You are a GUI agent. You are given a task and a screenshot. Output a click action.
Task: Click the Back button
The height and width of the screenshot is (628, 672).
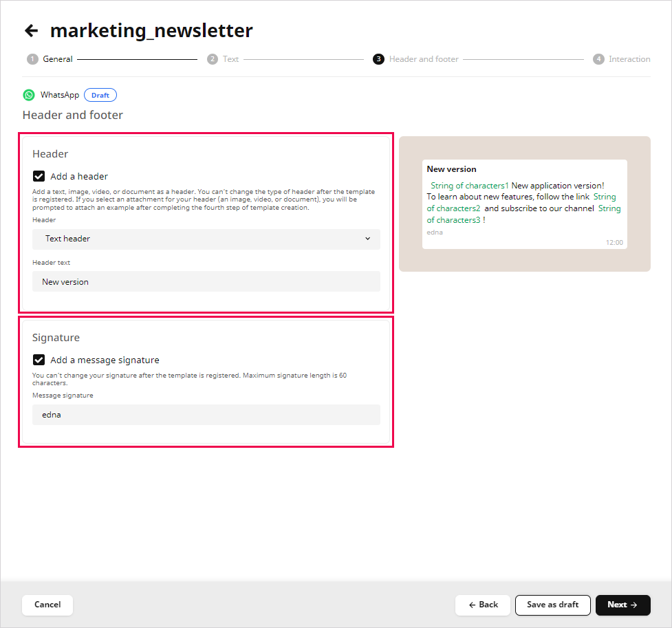482,605
